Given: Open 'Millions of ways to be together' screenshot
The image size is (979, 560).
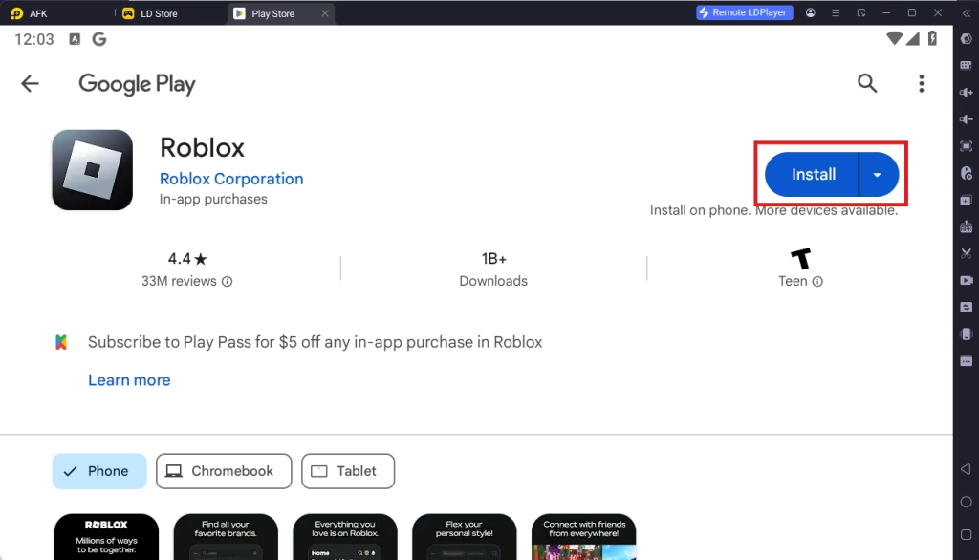Looking at the screenshot, I should coord(106,537).
